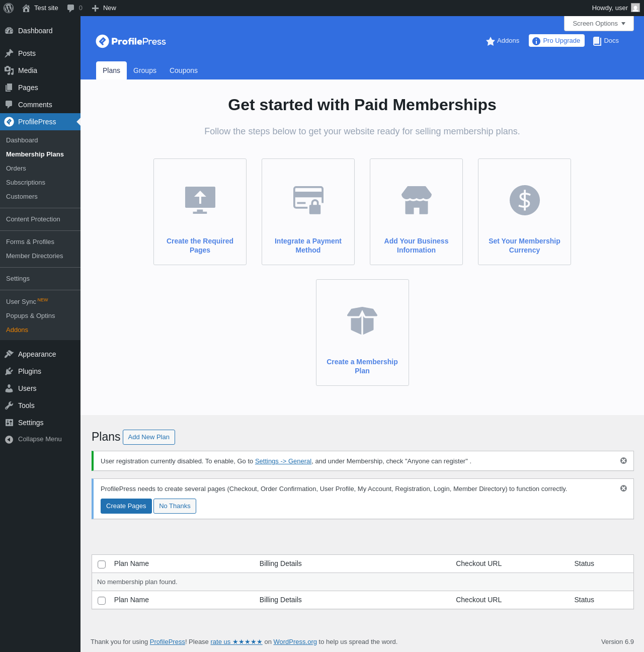The image size is (644, 652).
Task: Click the Pro Upgrade info icon
Action: click(536, 41)
